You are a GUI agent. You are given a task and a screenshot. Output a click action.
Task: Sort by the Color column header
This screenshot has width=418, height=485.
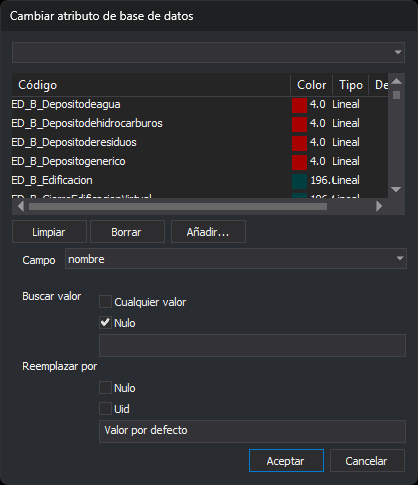(x=311, y=85)
